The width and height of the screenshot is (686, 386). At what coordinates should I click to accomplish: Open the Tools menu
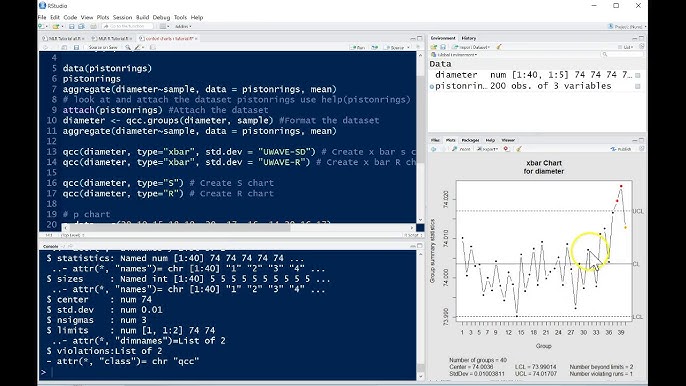point(180,18)
